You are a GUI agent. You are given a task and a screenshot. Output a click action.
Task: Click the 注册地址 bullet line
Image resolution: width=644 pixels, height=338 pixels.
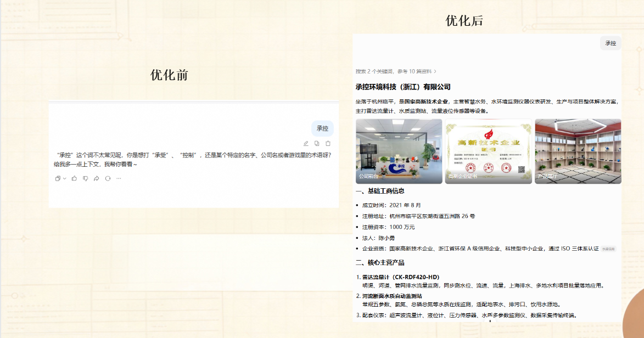tap(418, 216)
